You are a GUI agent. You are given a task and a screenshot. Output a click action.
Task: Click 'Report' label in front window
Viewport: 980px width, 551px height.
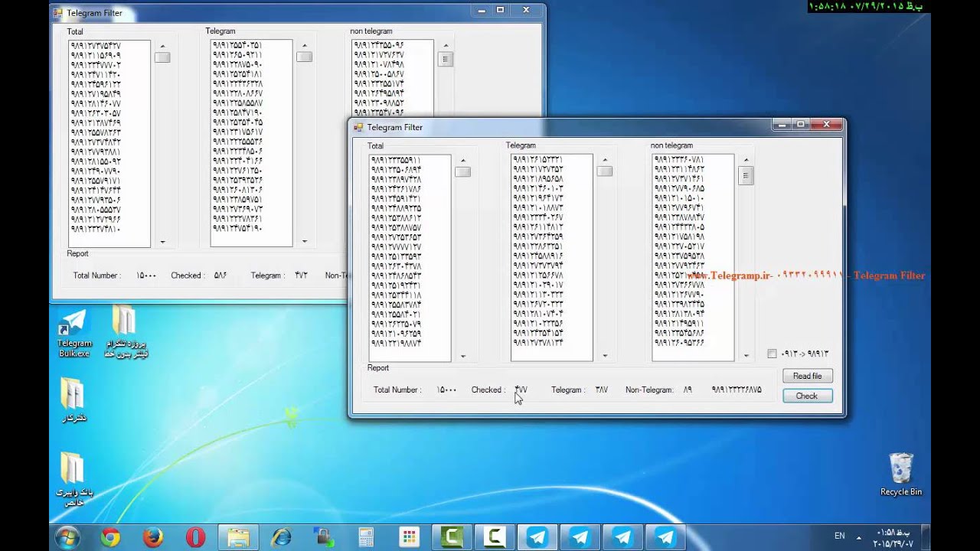point(378,368)
